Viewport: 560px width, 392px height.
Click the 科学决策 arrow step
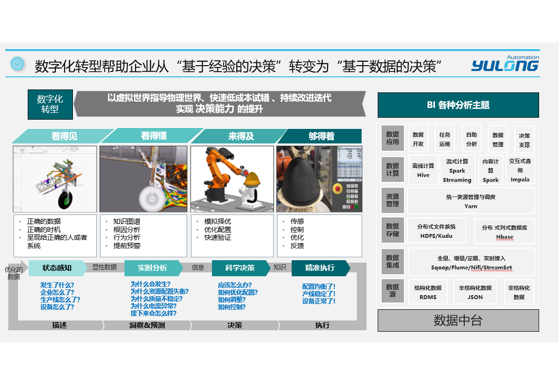(x=240, y=268)
